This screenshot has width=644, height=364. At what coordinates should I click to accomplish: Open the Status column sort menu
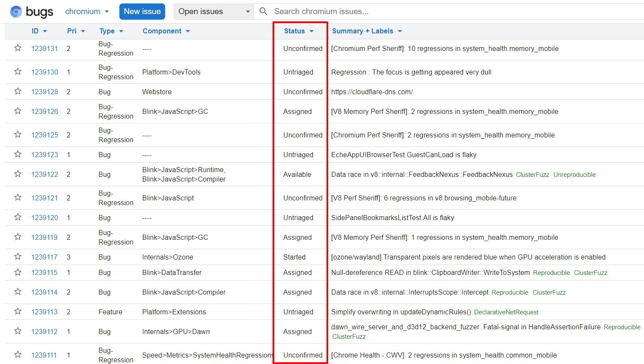[x=299, y=31]
